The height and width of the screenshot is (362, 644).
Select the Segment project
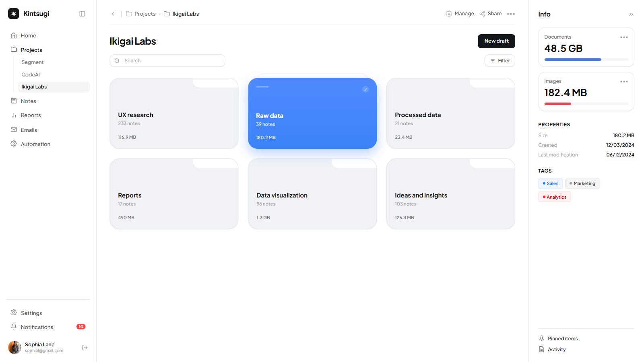pyautogui.click(x=33, y=62)
